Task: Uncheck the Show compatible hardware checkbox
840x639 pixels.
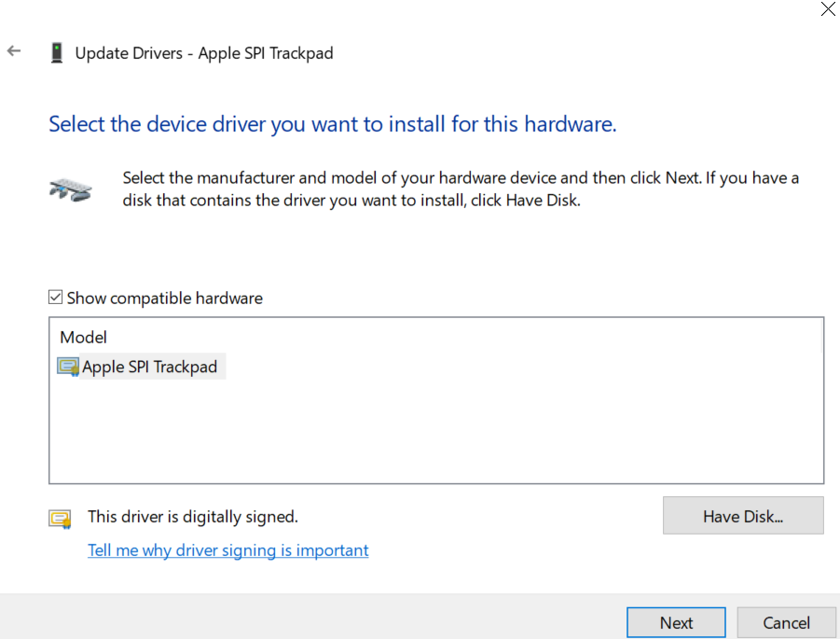Action: click(x=56, y=299)
